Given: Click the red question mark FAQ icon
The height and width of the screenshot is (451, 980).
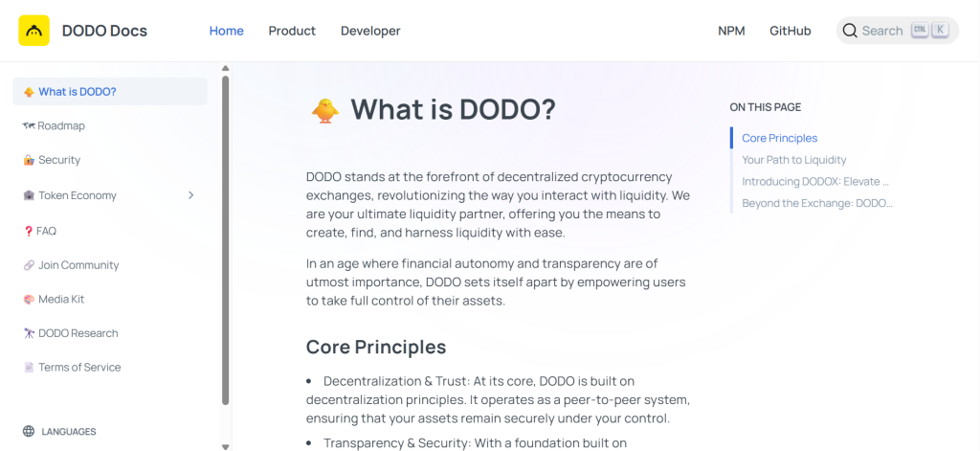Looking at the screenshot, I should click(29, 231).
